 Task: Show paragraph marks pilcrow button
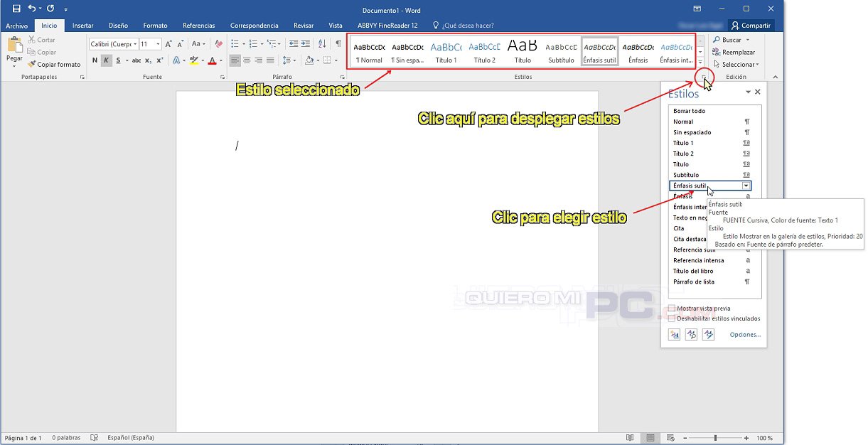coord(338,44)
